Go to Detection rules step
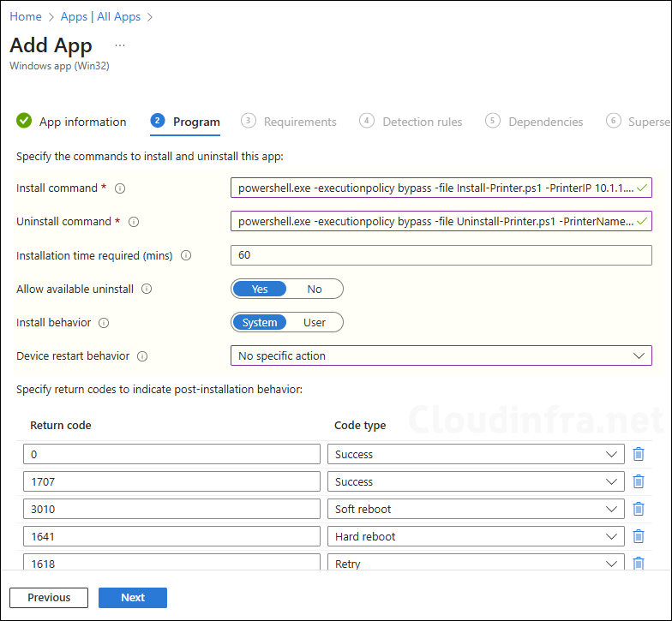This screenshot has width=672, height=621. pyautogui.click(x=411, y=122)
